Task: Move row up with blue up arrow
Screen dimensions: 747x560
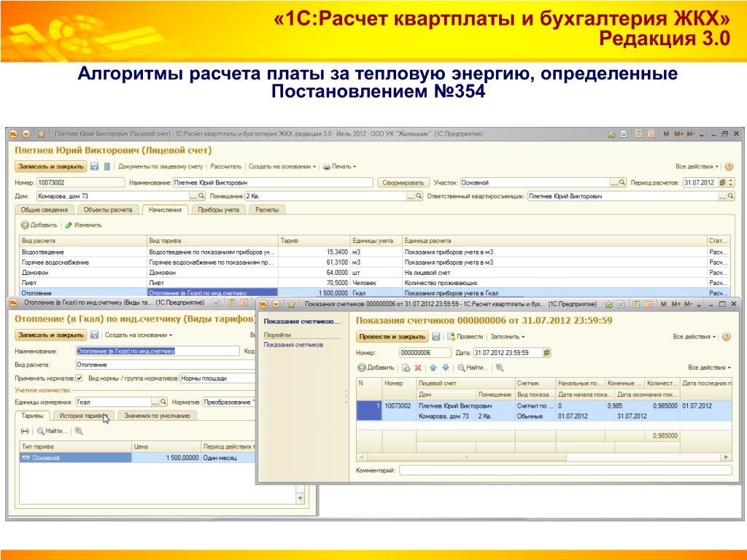Action: [433, 367]
